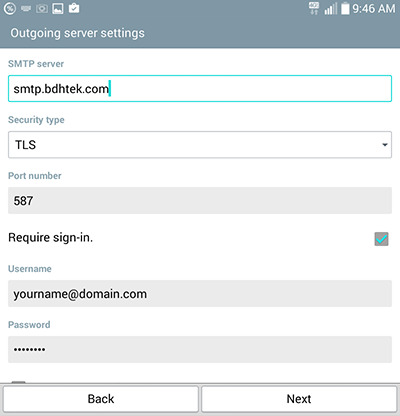The height and width of the screenshot is (416, 400).
Task: Tap the SMTP server input field
Action: [200, 89]
